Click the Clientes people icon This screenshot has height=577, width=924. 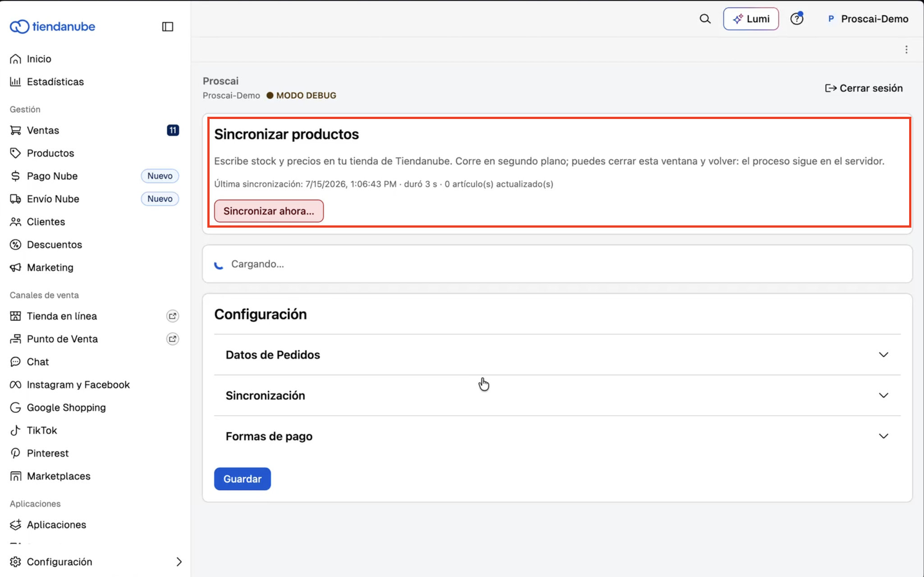(x=16, y=222)
